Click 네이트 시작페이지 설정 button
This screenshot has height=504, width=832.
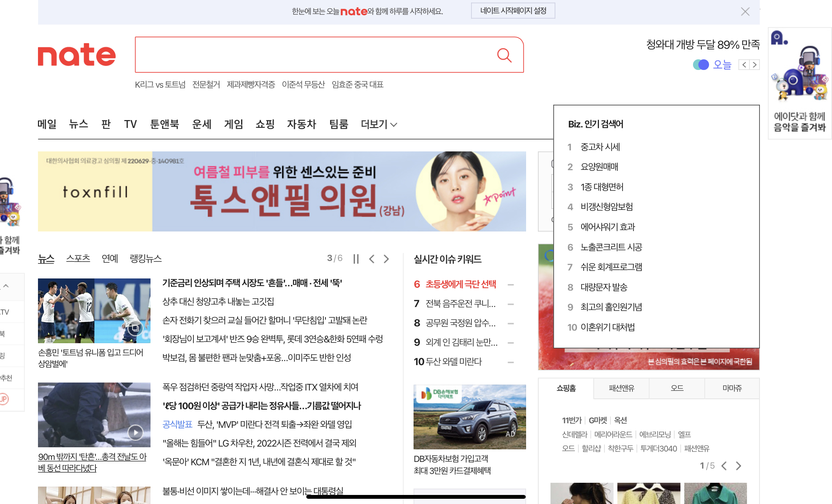coord(513,11)
